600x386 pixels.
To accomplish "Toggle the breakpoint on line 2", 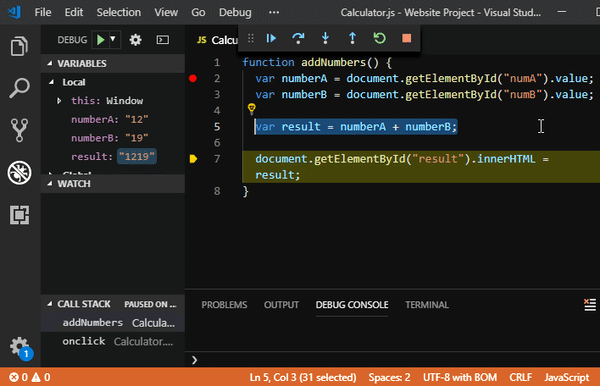I will (x=193, y=78).
